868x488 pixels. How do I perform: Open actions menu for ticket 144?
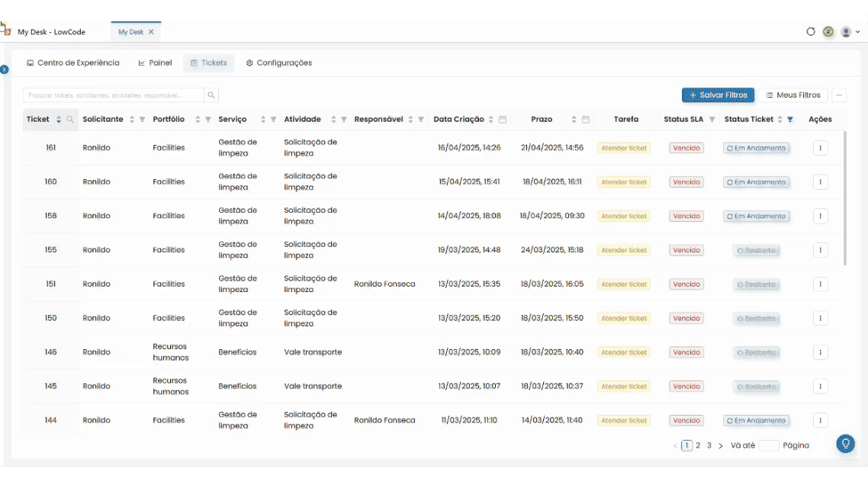tap(821, 420)
